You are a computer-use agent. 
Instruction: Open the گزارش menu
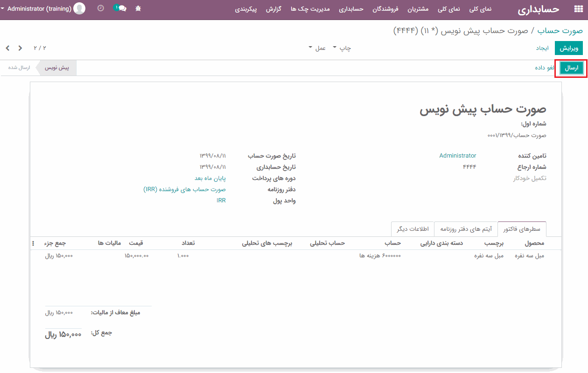point(273,9)
